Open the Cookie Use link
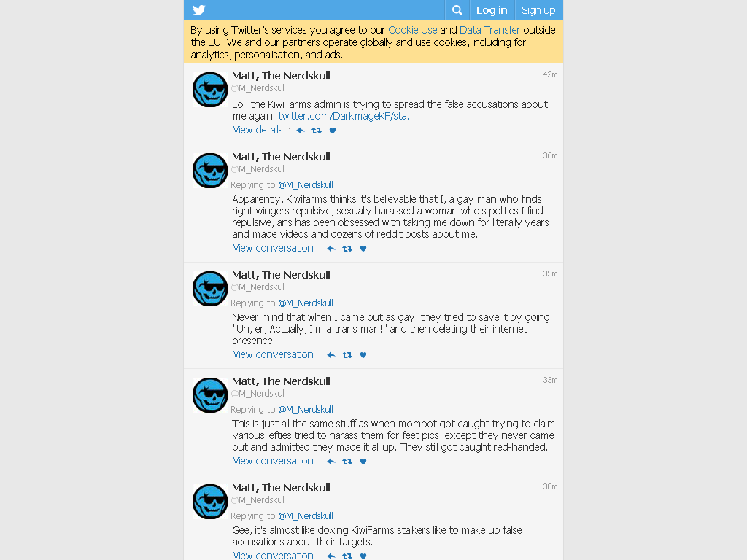 coord(413,30)
